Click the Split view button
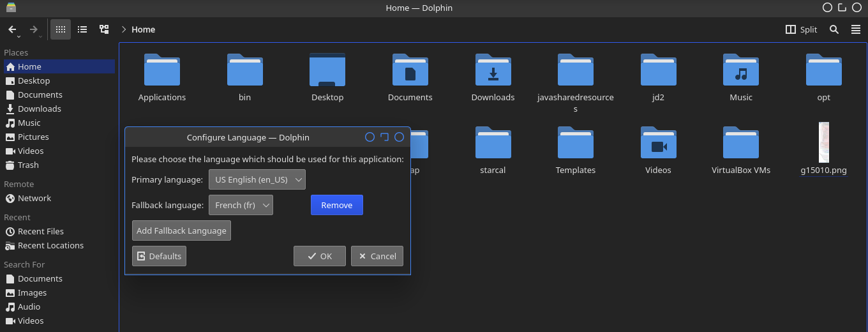868x332 pixels. tap(801, 29)
